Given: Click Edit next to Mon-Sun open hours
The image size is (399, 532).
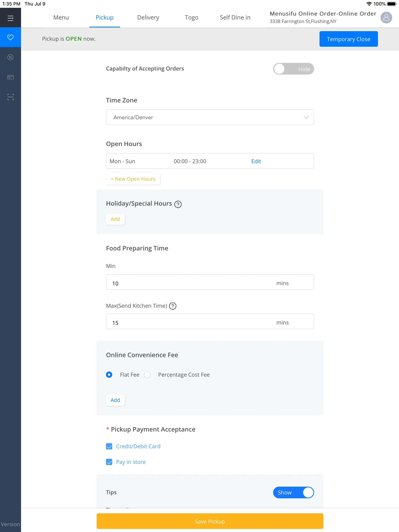Looking at the screenshot, I should click(x=256, y=161).
